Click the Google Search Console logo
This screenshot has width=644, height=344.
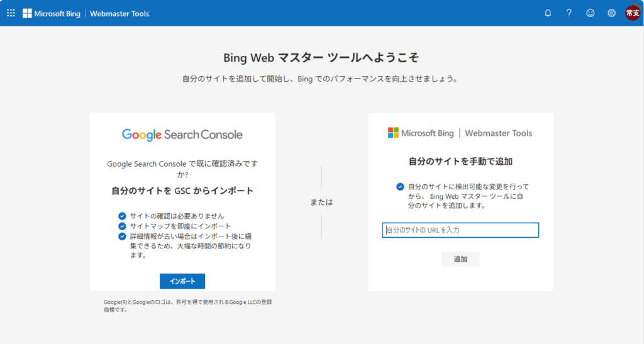pos(182,135)
